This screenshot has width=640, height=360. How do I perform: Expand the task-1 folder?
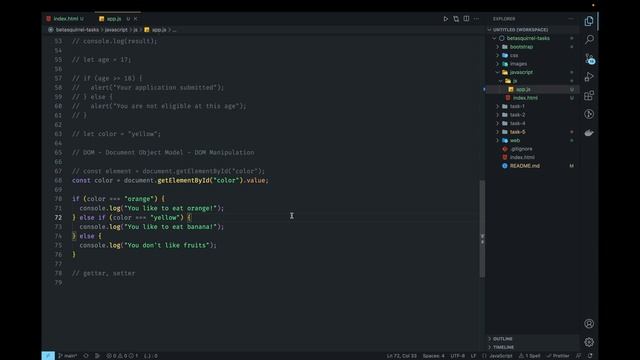pos(532,106)
